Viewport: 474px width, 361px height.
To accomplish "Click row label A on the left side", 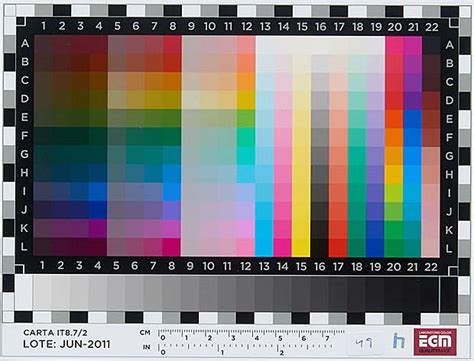I will [x=25, y=43].
